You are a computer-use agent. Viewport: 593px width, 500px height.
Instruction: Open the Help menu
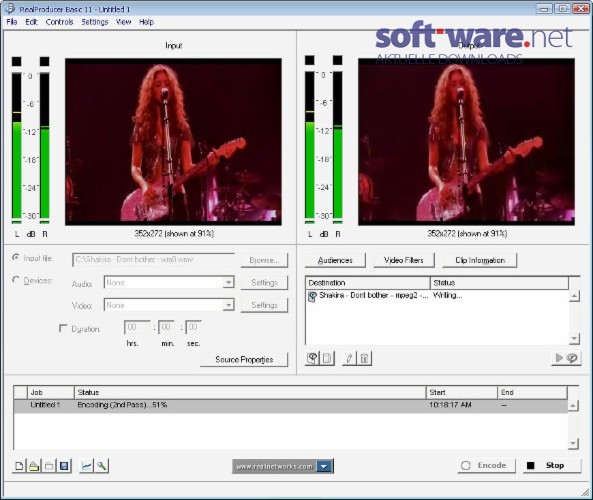(146, 22)
